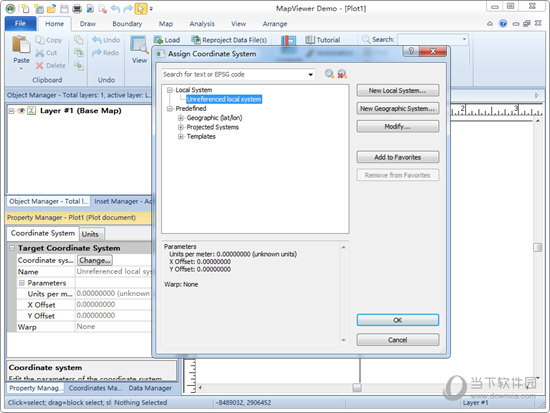Click the Modify button
Screen dimensions: 550x413
pos(397,127)
